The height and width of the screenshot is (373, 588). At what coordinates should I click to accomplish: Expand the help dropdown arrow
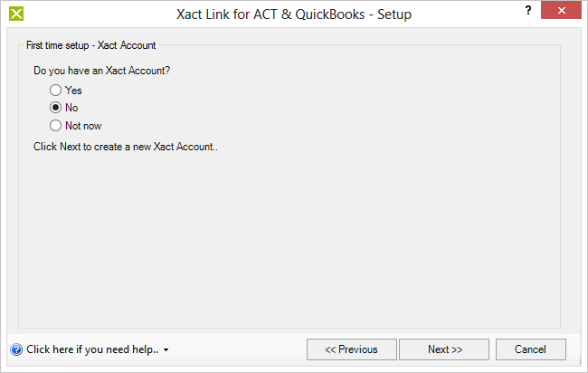[166, 350]
